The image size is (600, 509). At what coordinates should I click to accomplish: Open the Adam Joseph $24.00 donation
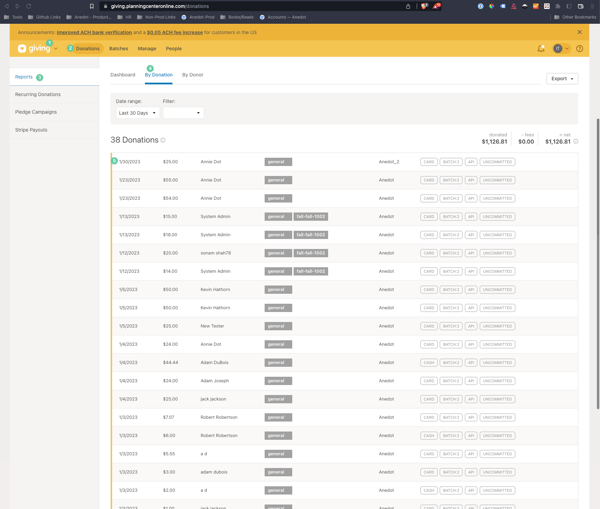pos(344,381)
